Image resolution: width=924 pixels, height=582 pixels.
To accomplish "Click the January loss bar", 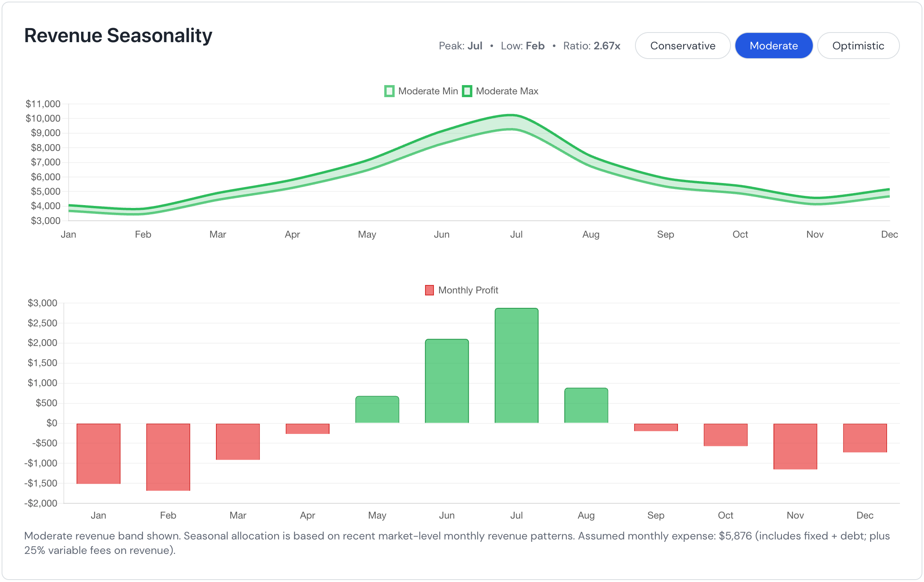I will 98,454.
